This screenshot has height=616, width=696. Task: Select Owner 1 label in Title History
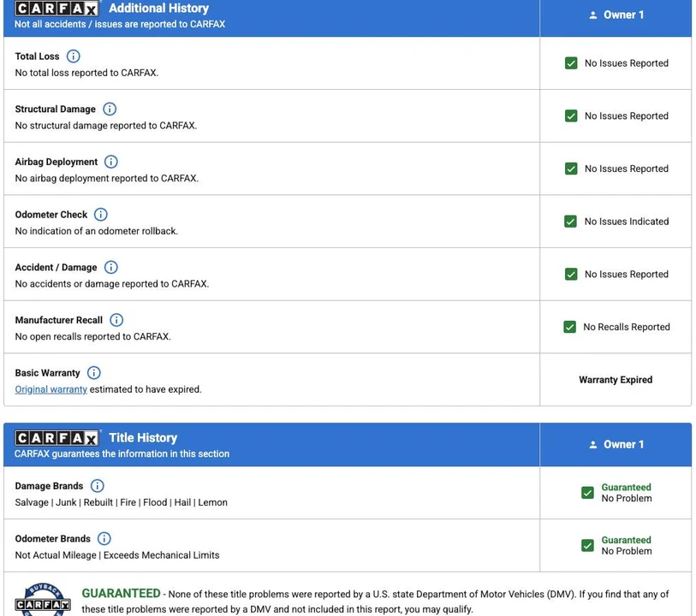[x=623, y=445]
